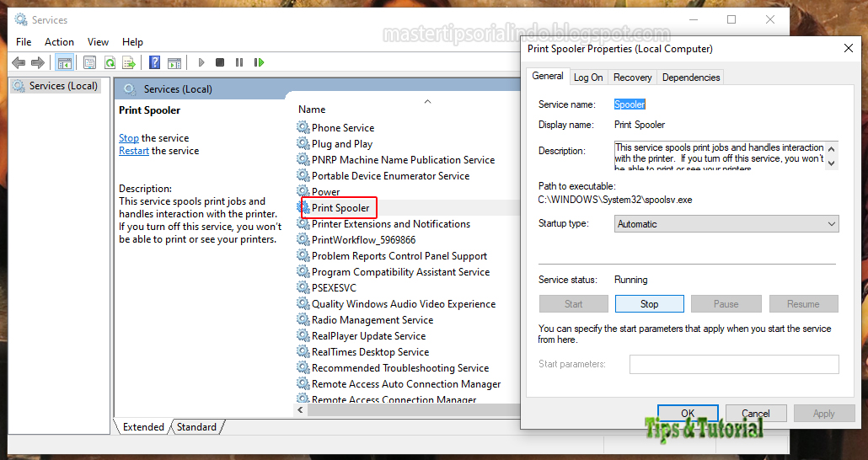Open the File menu

pos(24,41)
